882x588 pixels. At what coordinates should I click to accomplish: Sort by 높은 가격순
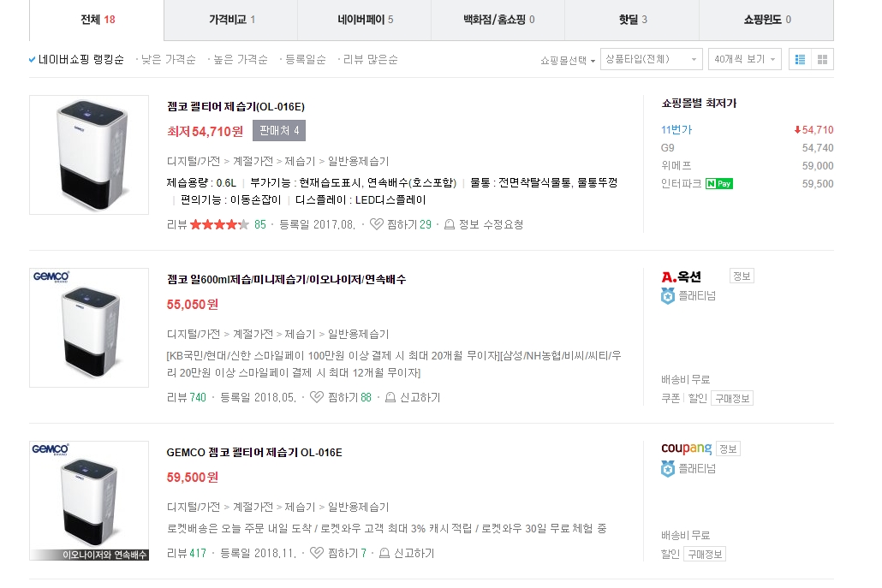click(x=240, y=59)
